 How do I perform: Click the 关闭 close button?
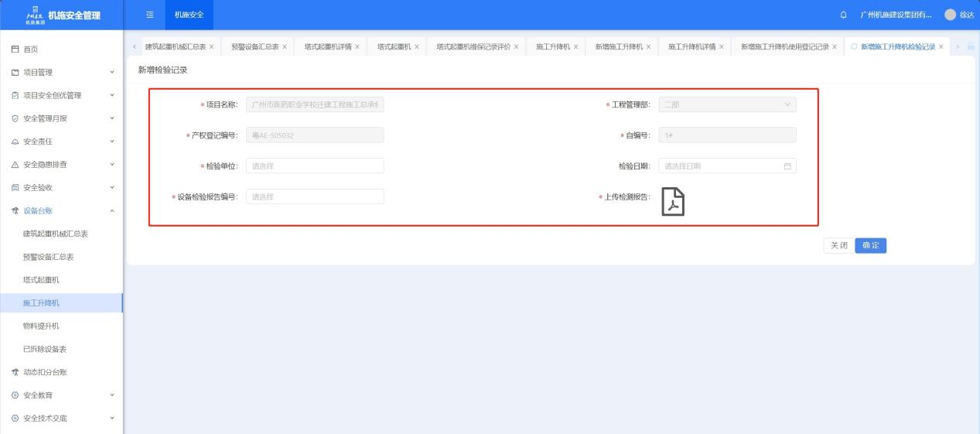838,245
